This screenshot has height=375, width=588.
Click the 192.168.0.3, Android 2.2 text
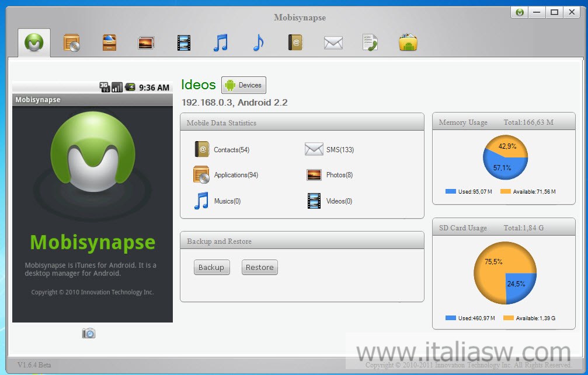(234, 103)
